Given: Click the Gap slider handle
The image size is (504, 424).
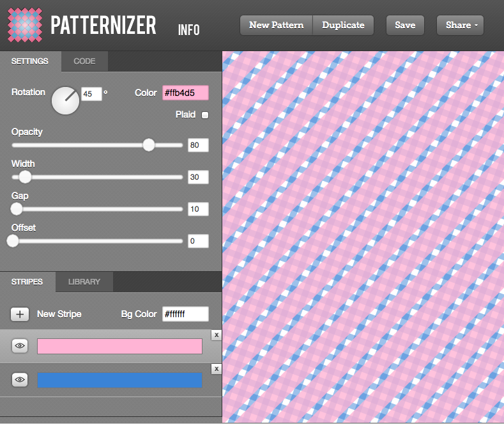Looking at the screenshot, I should tap(17, 209).
